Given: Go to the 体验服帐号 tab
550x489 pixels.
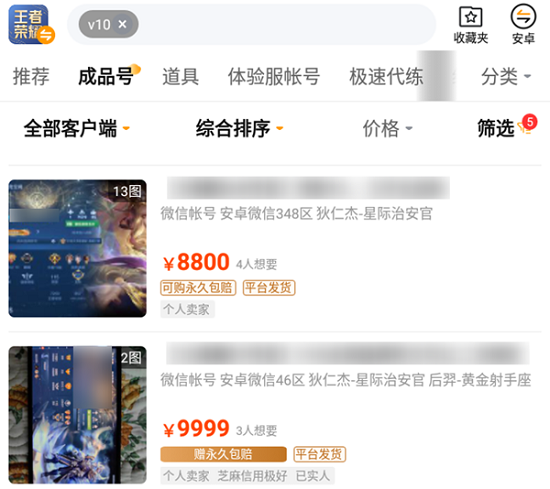Looking at the screenshot, I should pos(274,76).
